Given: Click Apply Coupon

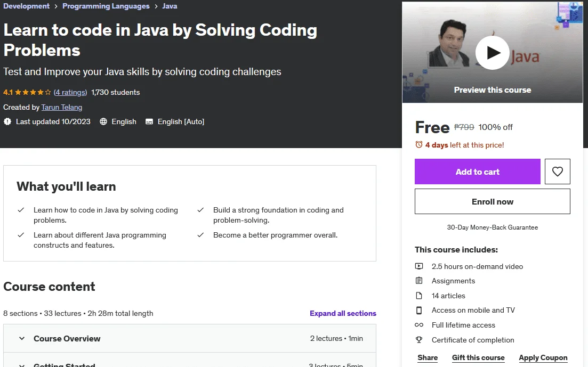Looking at the screenshot, I should (x=543, y=357).
